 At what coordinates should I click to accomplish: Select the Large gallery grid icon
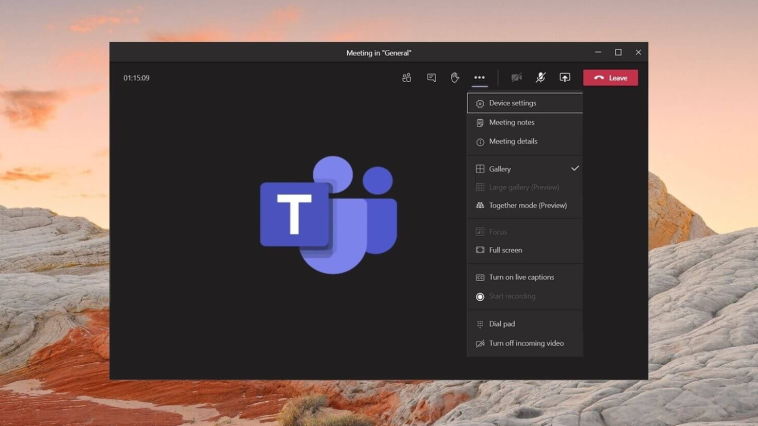click(x=480, y=187)
